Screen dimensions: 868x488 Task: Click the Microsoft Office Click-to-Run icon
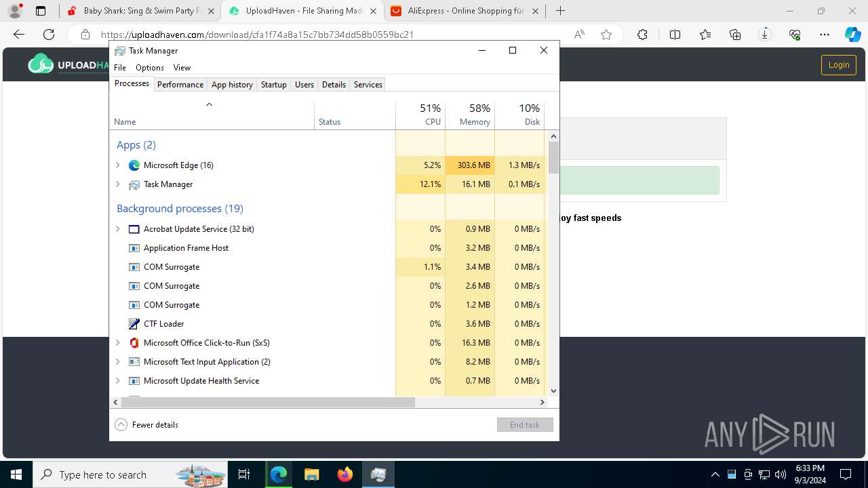[134, 343]
